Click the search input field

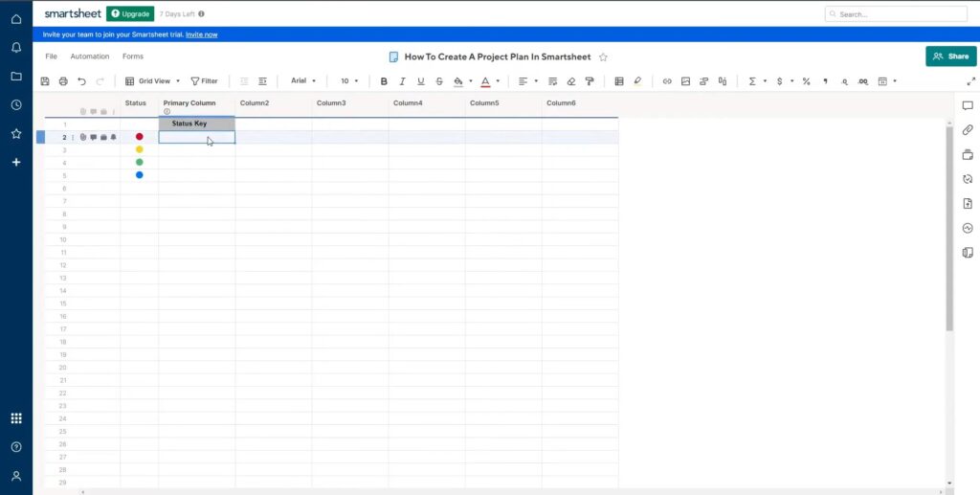[x=895, y=14]
